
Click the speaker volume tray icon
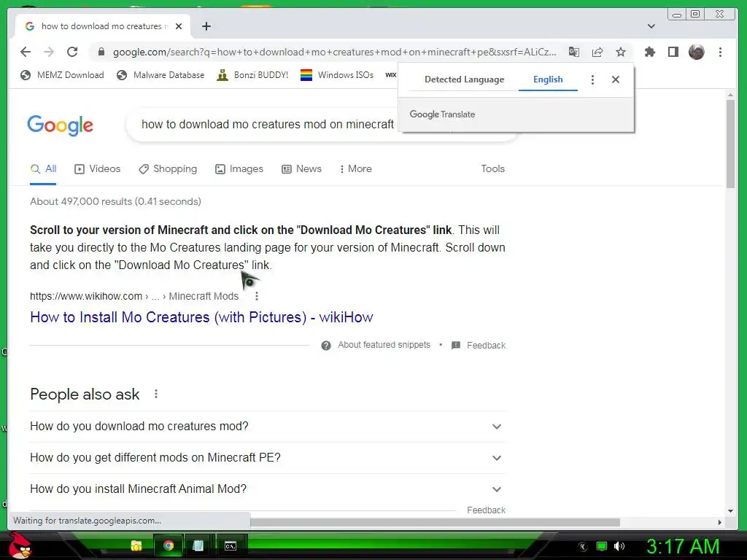[x=619, y=546]
